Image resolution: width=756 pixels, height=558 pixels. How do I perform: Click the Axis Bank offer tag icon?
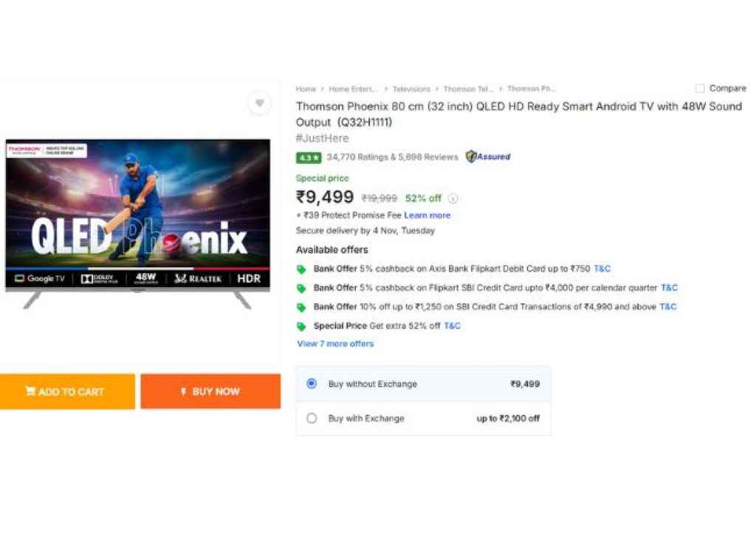click(301, 269)
